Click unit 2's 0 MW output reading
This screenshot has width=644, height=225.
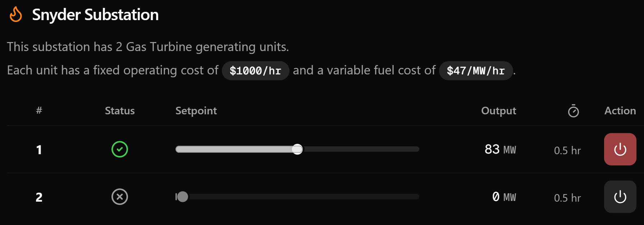tap(504, 197)
